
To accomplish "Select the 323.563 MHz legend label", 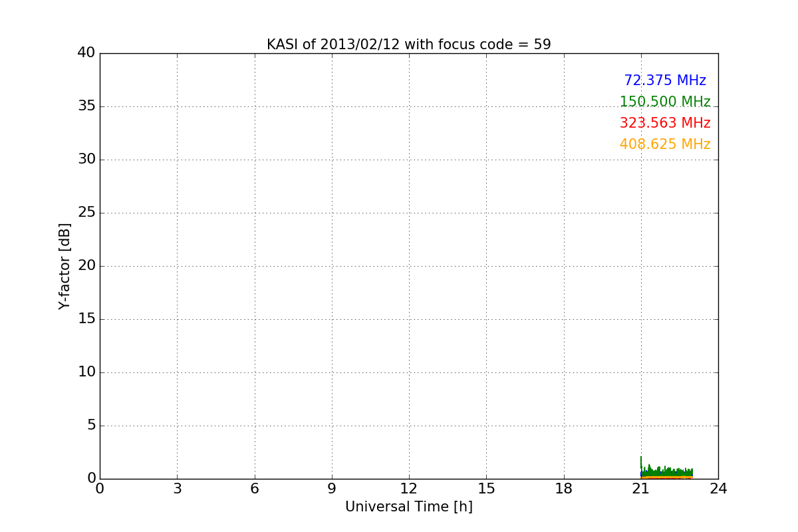I will tap(665, 123).
